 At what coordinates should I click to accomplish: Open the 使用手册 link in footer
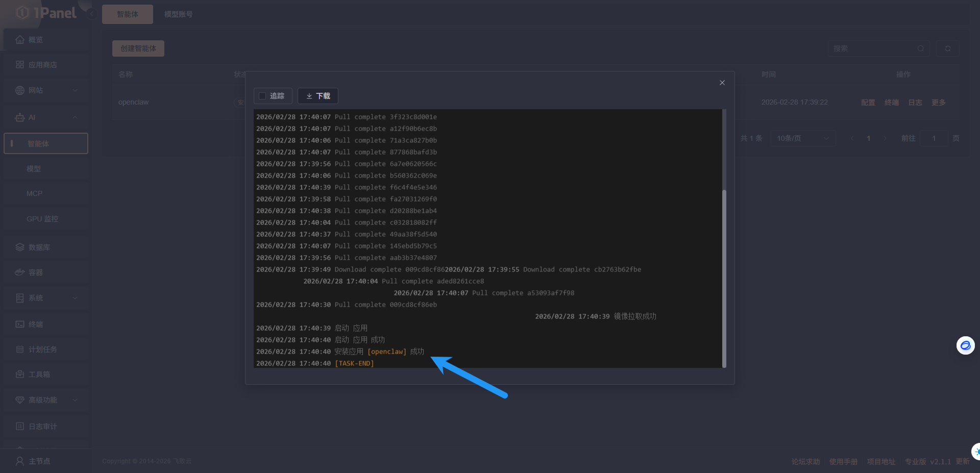843,461
